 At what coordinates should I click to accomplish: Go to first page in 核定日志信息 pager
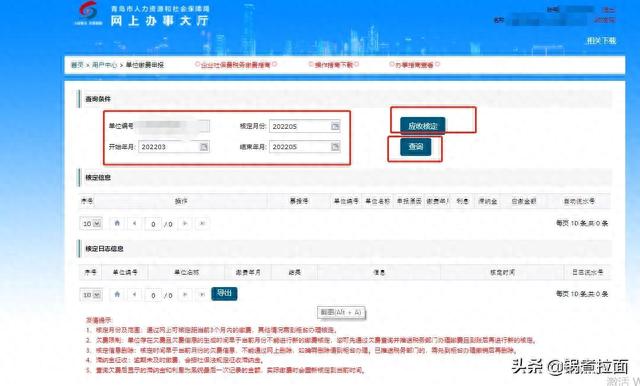point(117,294)
